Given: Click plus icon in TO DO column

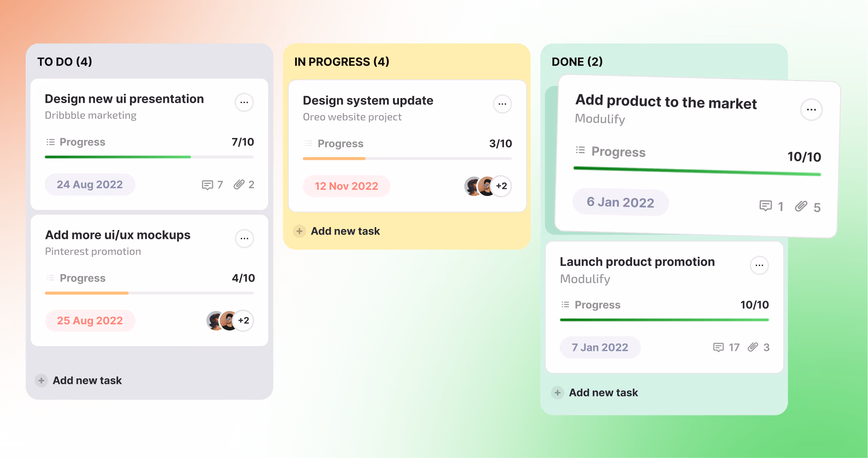Looking at the screenshot, I should [41, 381].
